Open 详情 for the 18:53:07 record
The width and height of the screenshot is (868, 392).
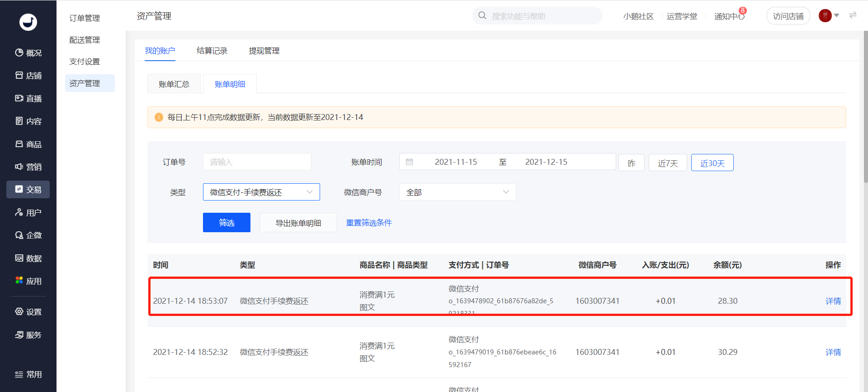(833, 301)
